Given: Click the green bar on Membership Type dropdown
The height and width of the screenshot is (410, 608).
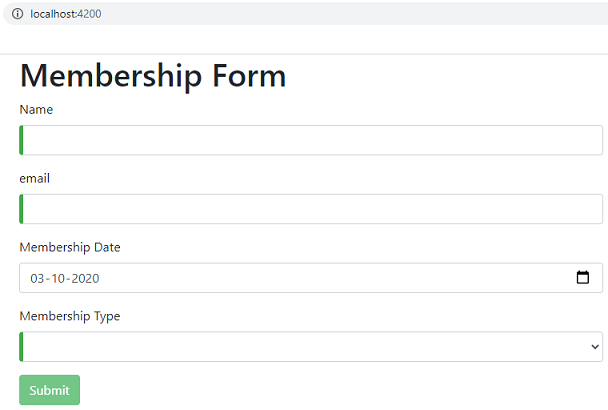Looking at the screenshot, I should tap(21, 347).
